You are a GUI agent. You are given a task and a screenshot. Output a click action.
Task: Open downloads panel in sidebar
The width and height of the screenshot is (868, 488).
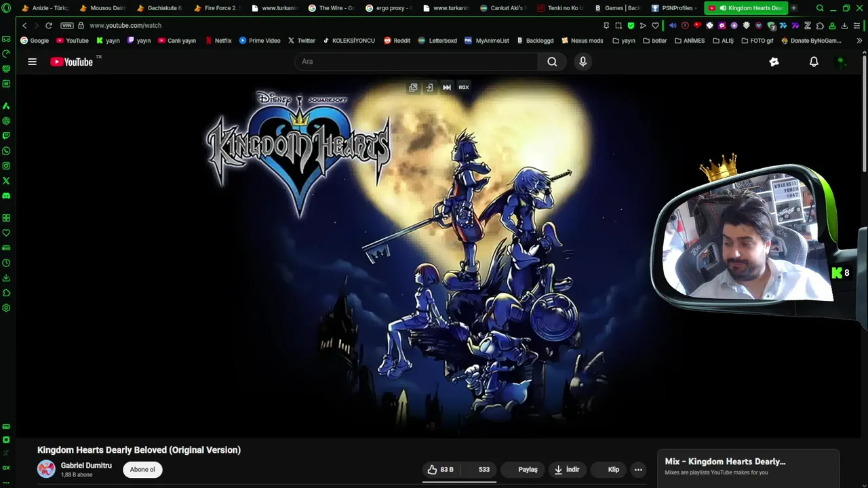(x=6, y=278)
